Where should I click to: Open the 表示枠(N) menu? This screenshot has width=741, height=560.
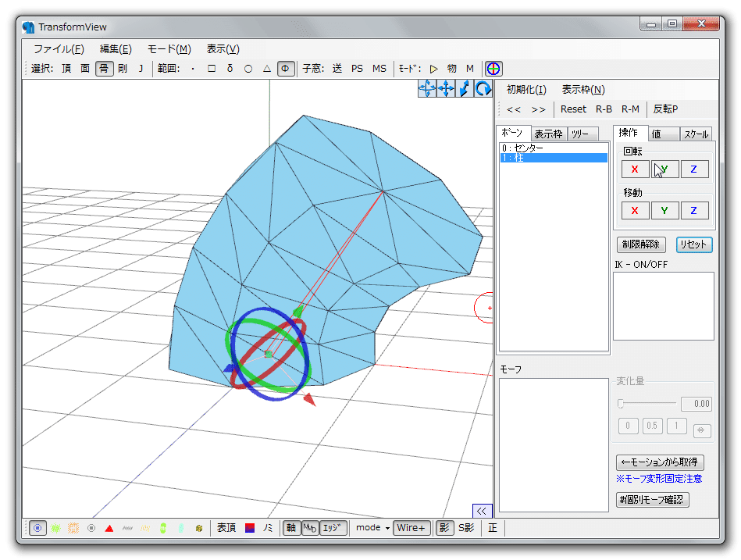tap(583, 90)
